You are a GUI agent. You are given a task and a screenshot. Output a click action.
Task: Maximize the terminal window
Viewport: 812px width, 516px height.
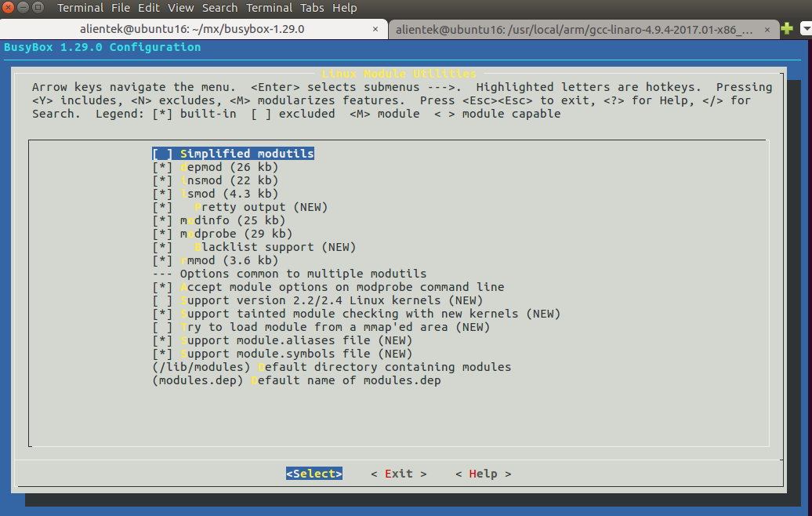38,7
